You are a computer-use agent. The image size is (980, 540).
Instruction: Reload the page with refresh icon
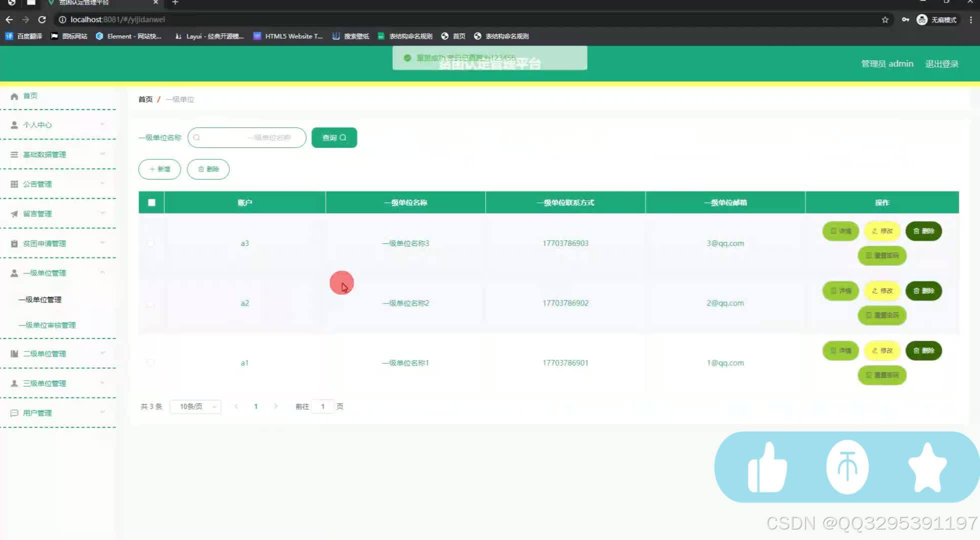click(42, 19)
